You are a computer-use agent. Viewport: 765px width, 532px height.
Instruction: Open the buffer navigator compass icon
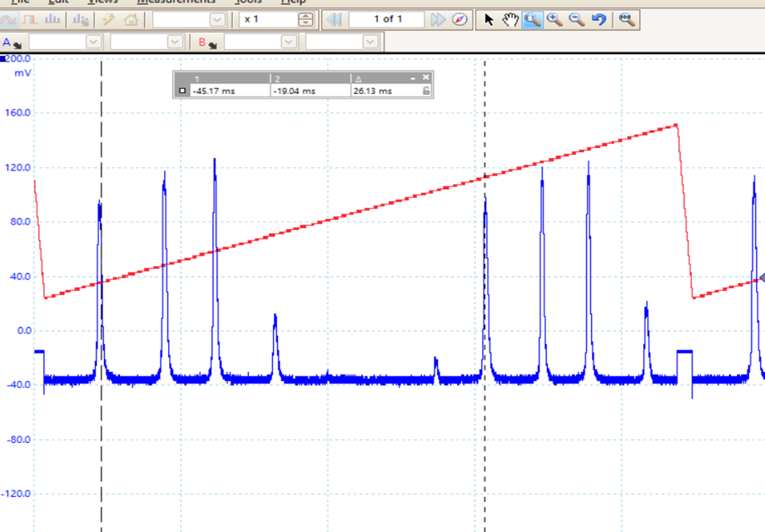[459, 19]
